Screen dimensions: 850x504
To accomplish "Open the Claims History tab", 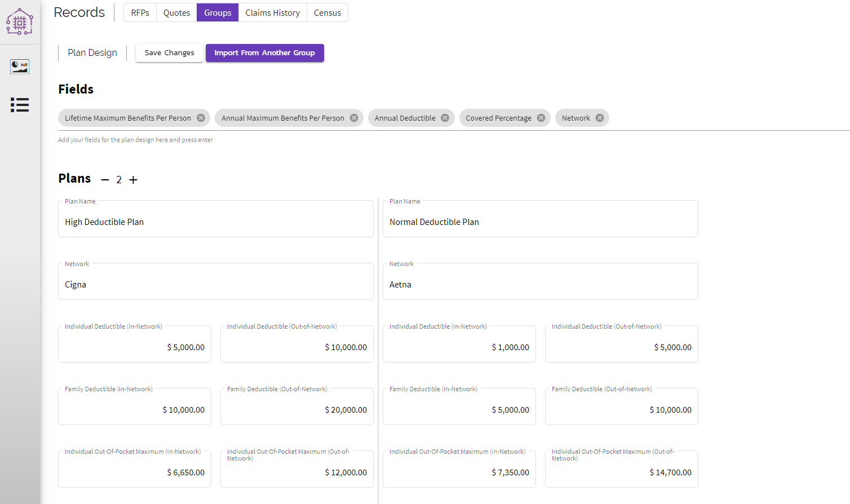I will [272, 12].
